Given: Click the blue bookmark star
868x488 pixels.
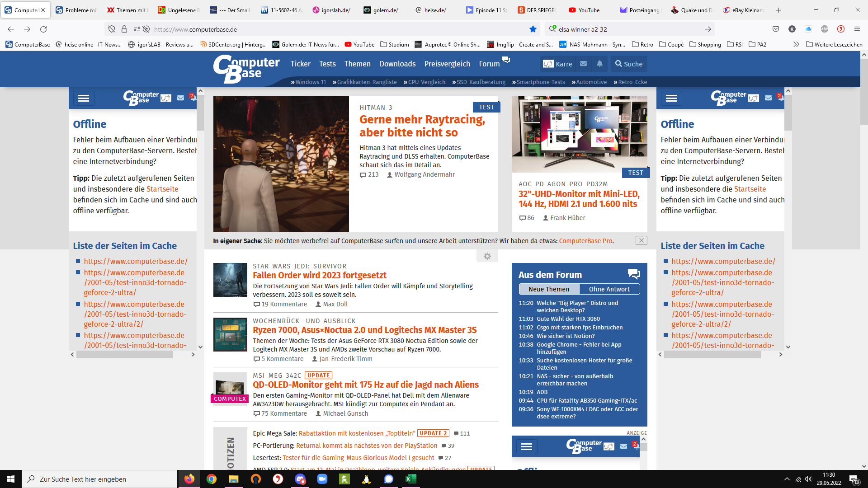Looking at the screenshot, I should tap(533, 29).
